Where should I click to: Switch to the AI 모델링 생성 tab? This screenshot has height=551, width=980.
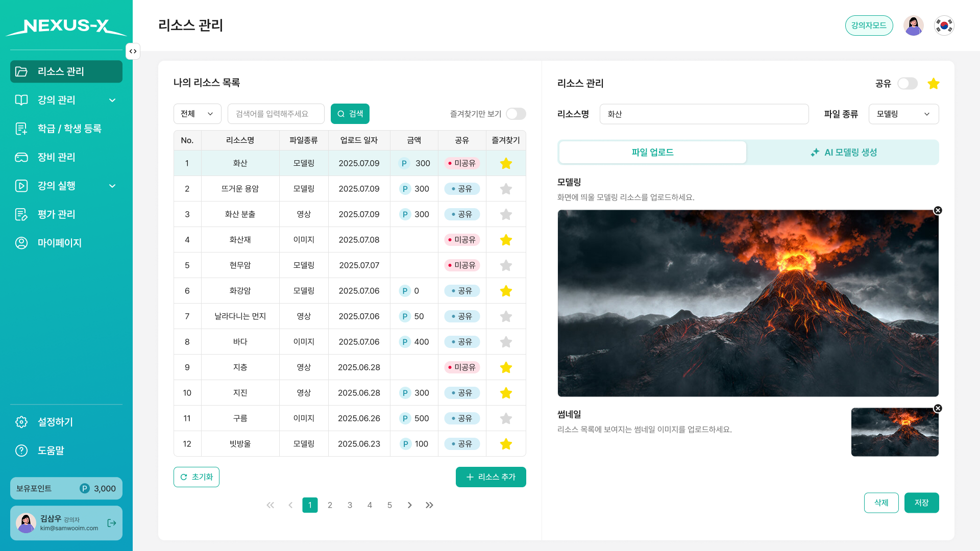coord(843,152)
